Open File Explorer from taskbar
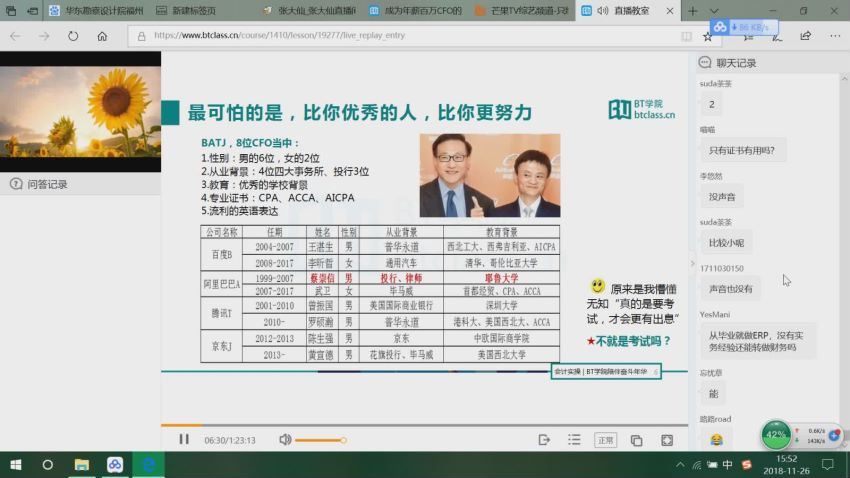 click(81, 464)
